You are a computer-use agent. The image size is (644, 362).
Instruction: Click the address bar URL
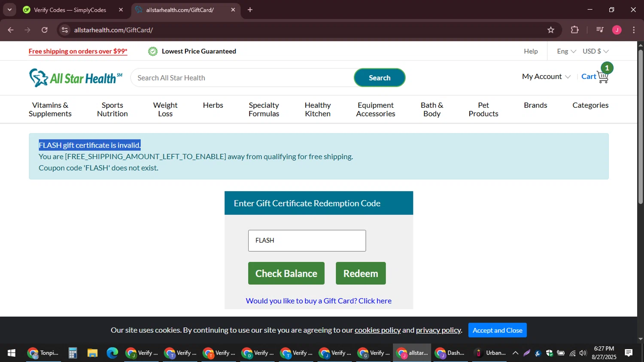pyautogui.click(x=113, y=30)
